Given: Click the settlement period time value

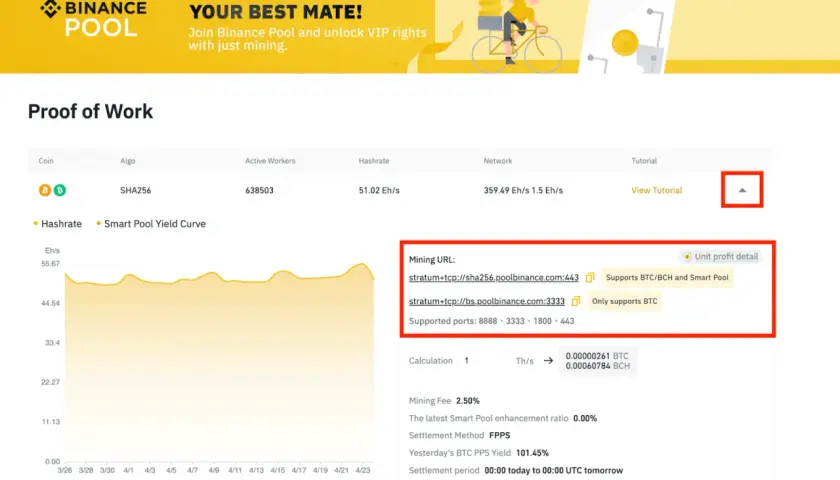Looking at the screenshot, I should (553, 470).
